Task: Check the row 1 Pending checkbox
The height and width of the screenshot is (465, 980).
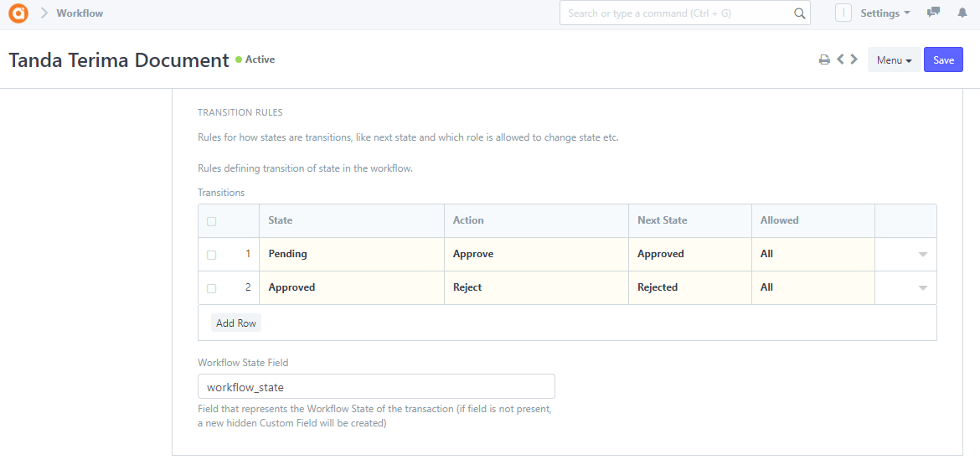Action: (x=212, y=255)
